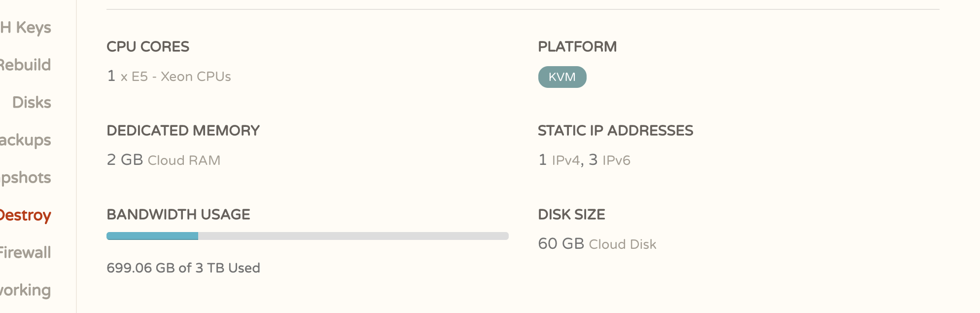Click the DISK SIZE heading
The height and width of the screenshot is (313, 980).
tap(571, 215)
